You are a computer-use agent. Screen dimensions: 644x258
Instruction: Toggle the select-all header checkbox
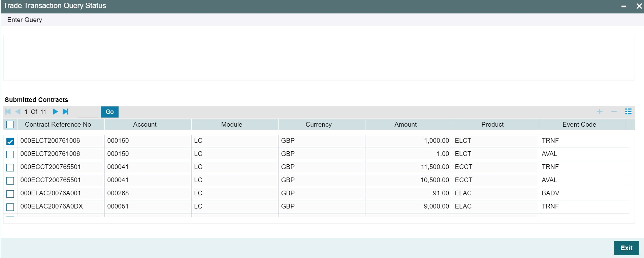point(10,125)
